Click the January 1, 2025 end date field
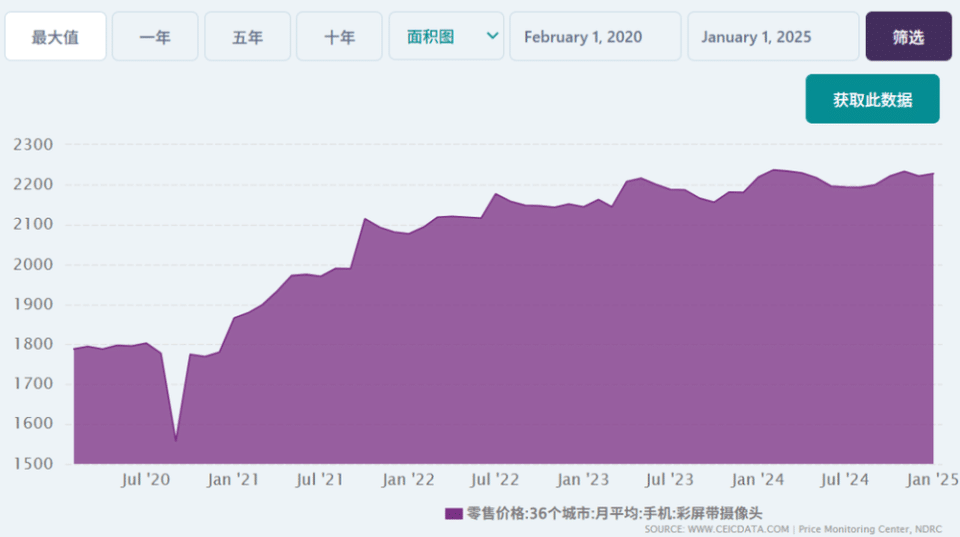Viewport: 960px width, 537px height. click(772, 37)
